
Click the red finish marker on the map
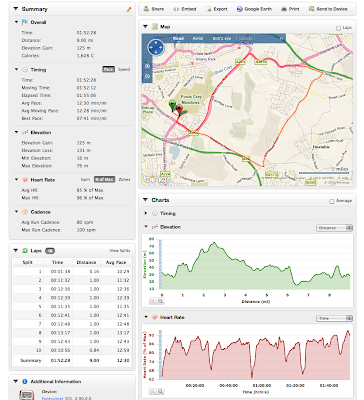[x=179, y=110]
